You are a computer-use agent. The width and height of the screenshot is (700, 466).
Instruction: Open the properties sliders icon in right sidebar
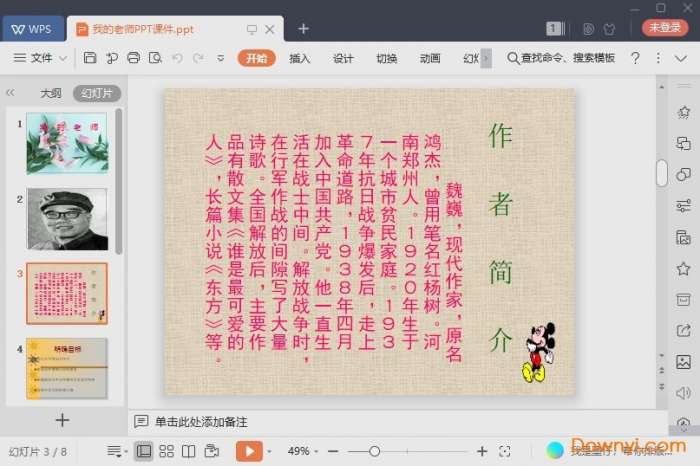683,206
